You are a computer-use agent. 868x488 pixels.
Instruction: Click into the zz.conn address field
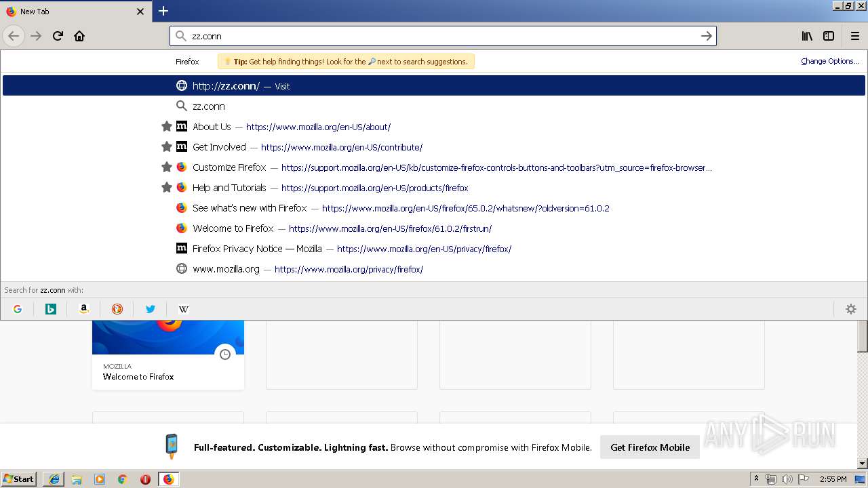point(443,36)
